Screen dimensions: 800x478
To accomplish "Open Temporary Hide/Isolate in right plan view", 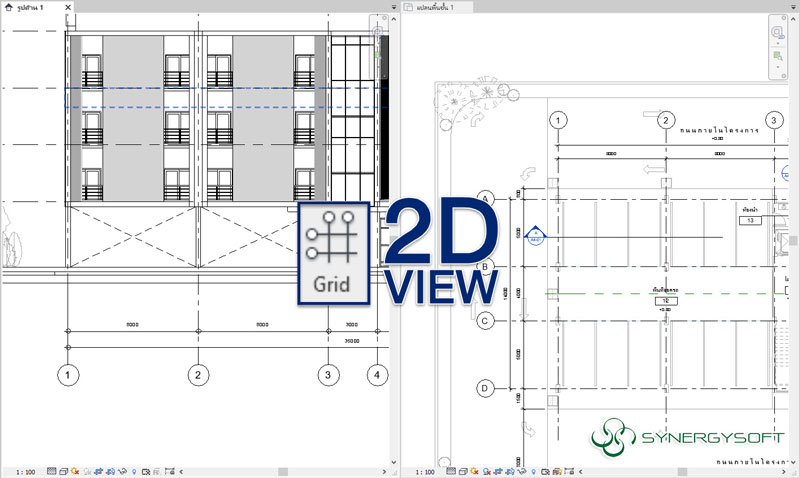I will [521, 471].
